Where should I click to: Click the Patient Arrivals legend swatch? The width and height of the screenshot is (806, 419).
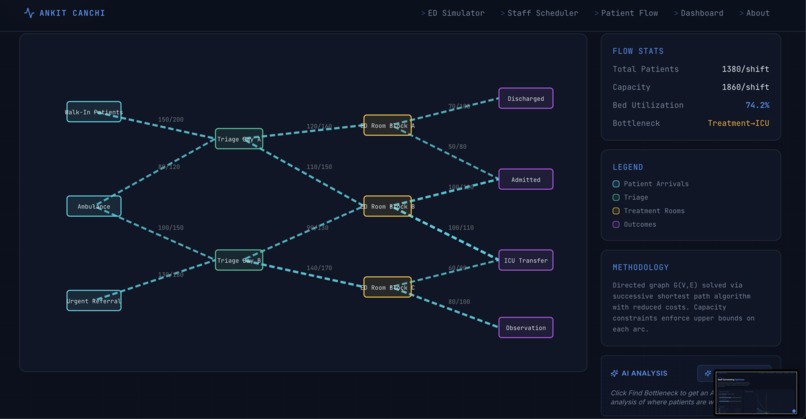pos(616,184)
